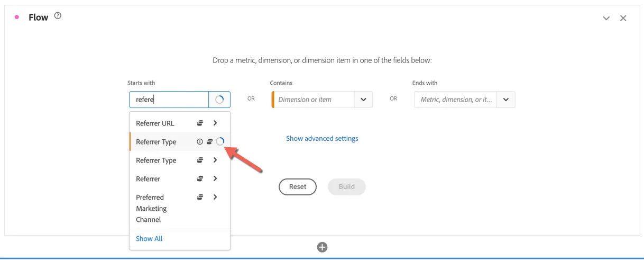Click the pink data source dot beside Flow
This screenshot has width=644, height=260.
pyautogui.click(x=17, y=17)
